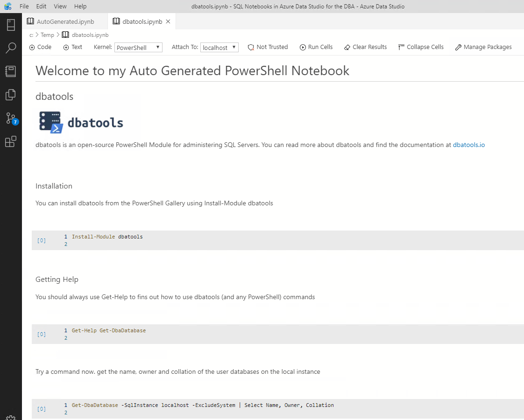Toggle the Not Trusted notebook state
The image size is (524, 420).
(268, 47)
